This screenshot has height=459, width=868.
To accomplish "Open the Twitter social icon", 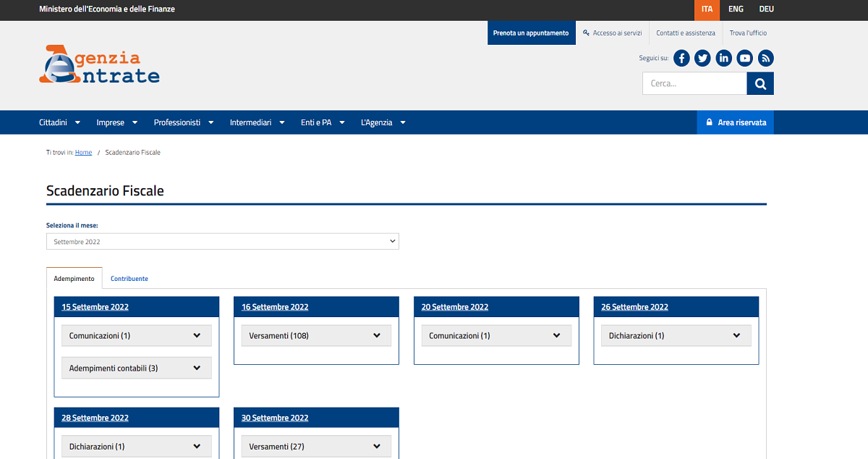I will [x=702, y=59].
